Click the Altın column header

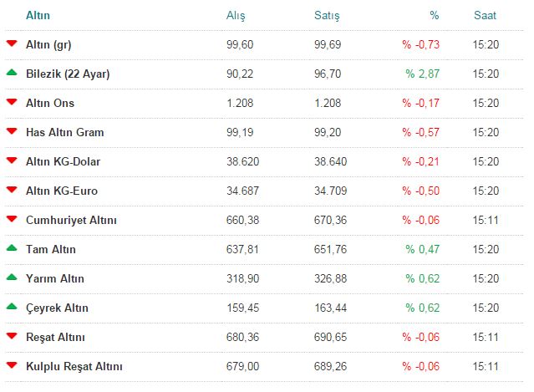point(38,15)
